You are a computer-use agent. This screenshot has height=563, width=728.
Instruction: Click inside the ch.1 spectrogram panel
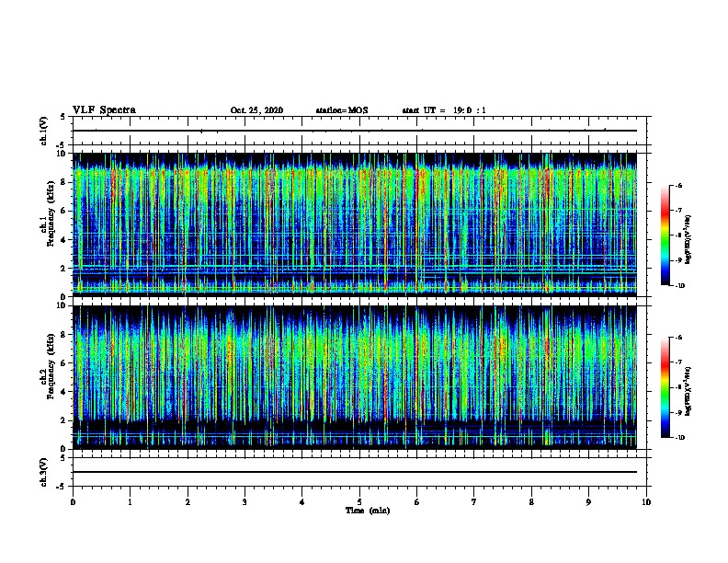tap(355, 224)
